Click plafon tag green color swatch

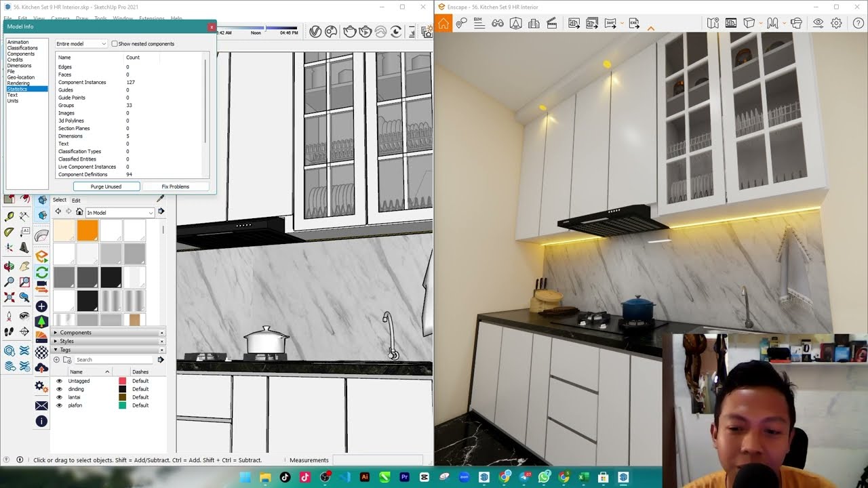123,405
